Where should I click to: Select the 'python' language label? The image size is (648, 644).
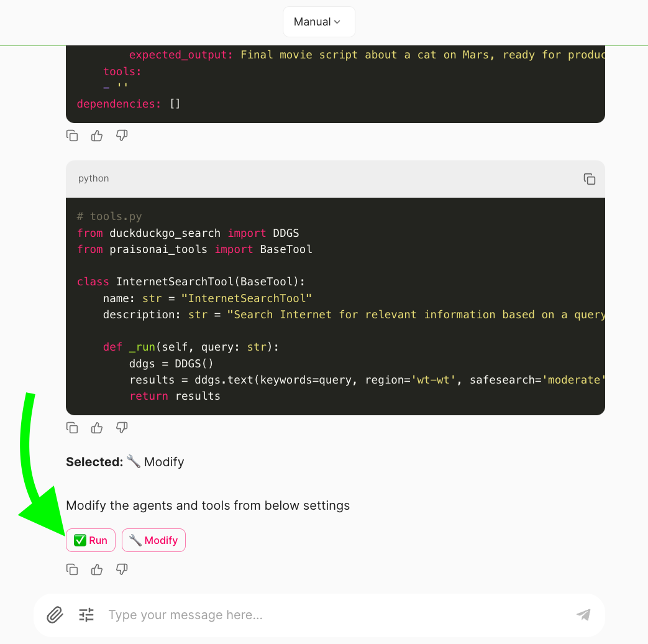[94, 178]
